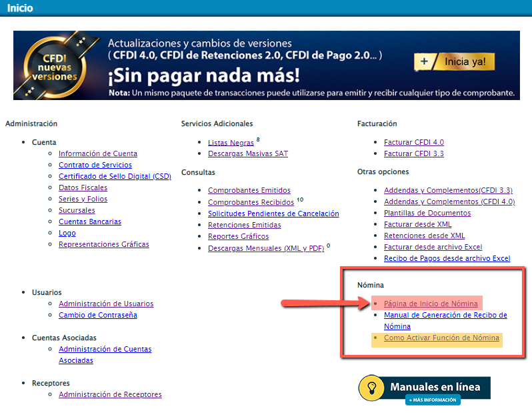
Task: Open Addendas y Complementos(CFDI 3.3)
Action: coord(448,190)
